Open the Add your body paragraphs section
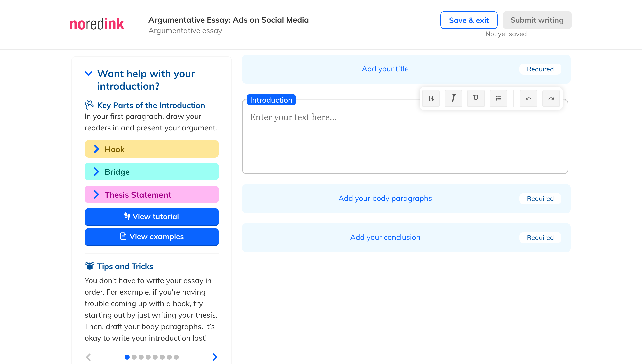 [385, 198]
